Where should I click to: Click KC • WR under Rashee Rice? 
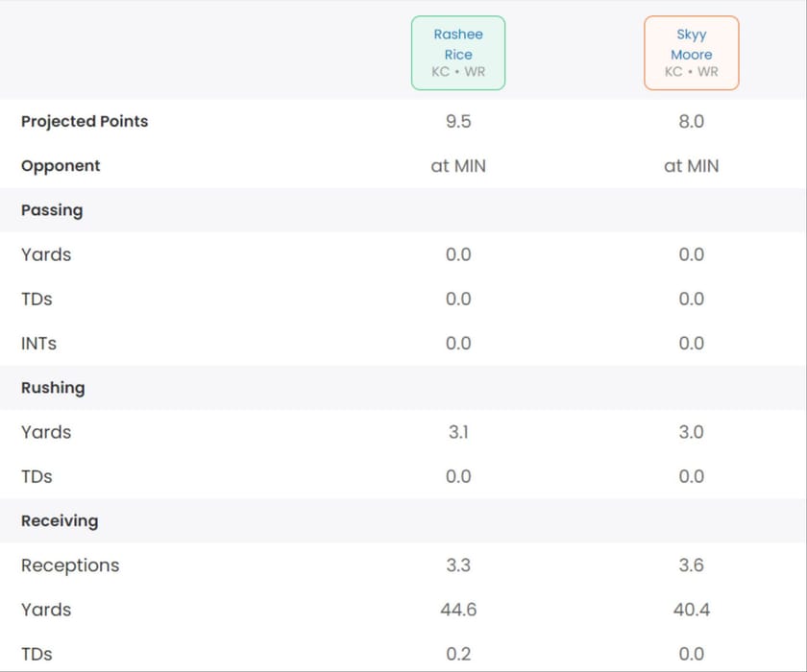coord(458,72)
